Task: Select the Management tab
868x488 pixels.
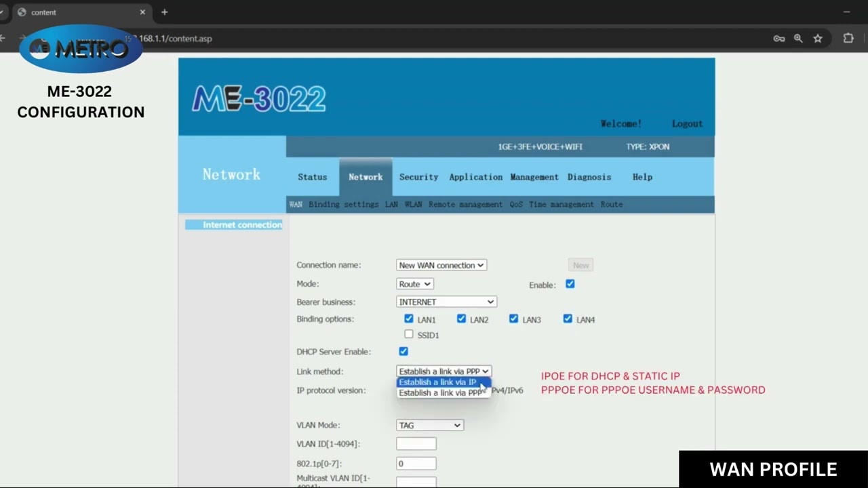Action: pyautogui.click(x=534, y=177)
